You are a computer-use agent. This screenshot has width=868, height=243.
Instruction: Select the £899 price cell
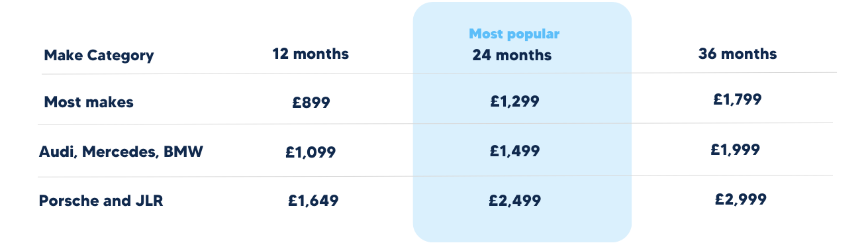311,103
